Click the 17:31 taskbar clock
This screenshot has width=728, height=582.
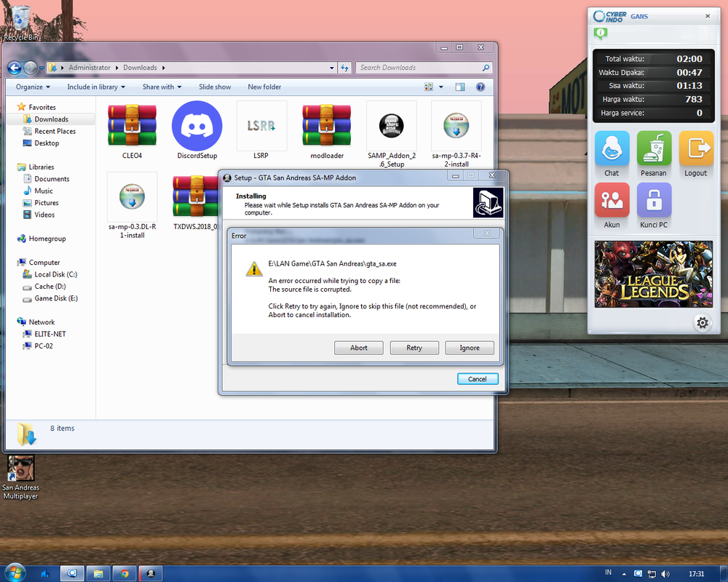696,574
